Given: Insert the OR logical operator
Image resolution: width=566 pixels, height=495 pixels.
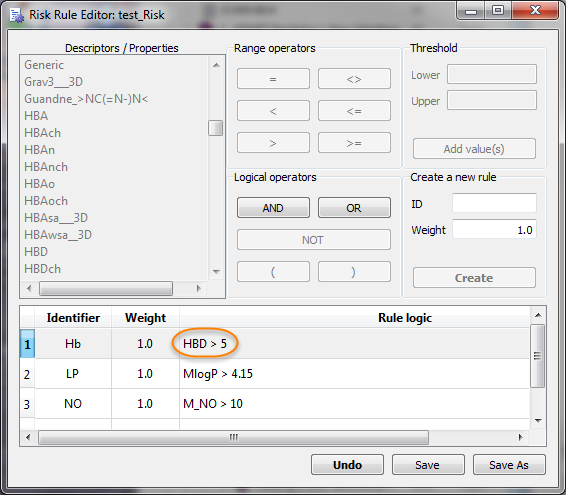Looking at the screenshot, I should point(354,208).
